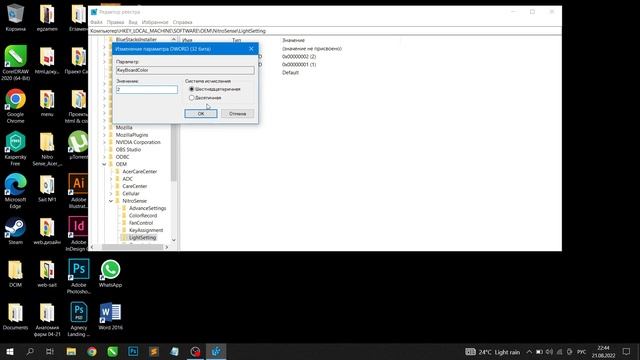The image size is (640, 360).
Task: Select the KeyAssignment key in the tree
Action: 146,230
